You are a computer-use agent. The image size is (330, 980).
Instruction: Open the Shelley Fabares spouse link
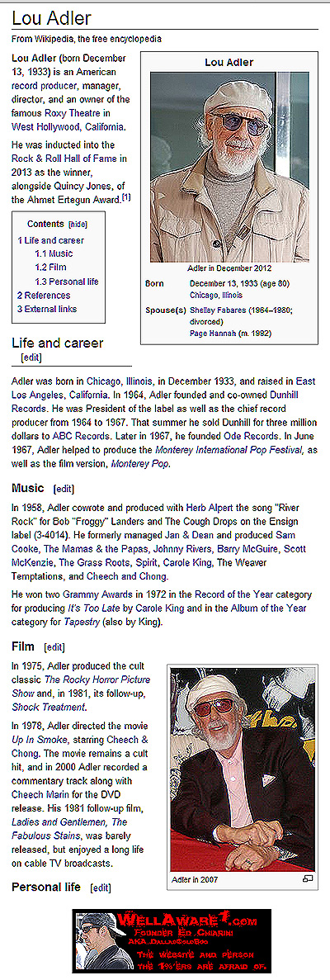219,310
